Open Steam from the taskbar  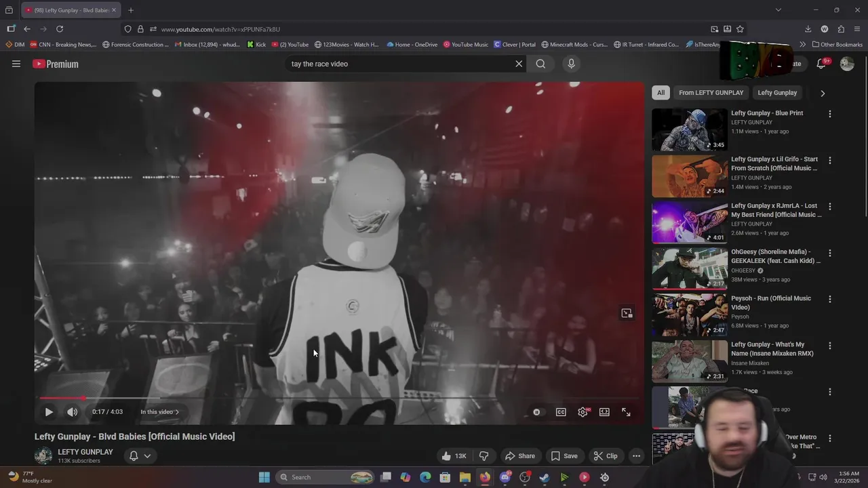[x=545, y=477]
